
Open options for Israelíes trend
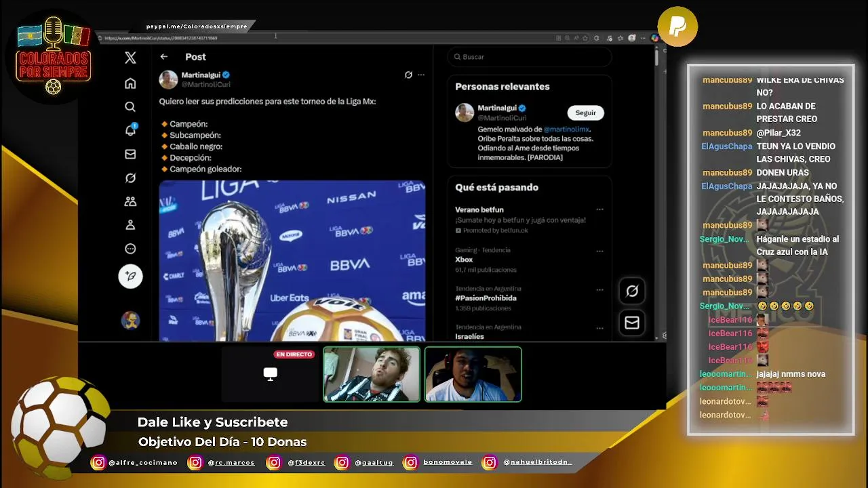599,328
